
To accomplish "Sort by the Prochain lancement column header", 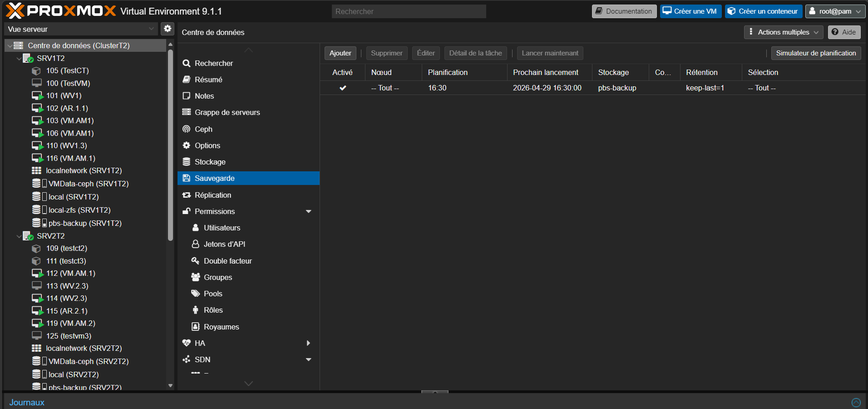I will pyautogui.click(x=550, y=72).
